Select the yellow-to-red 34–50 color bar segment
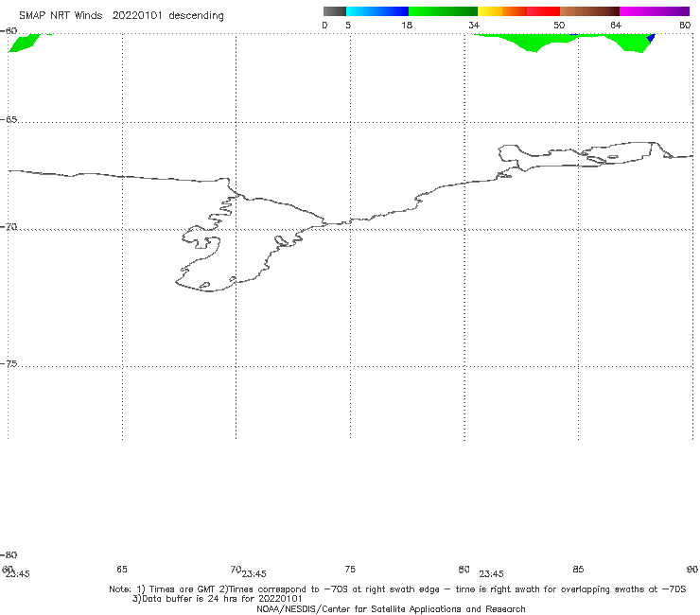700x615 pixels. click(x=518, y=11)
